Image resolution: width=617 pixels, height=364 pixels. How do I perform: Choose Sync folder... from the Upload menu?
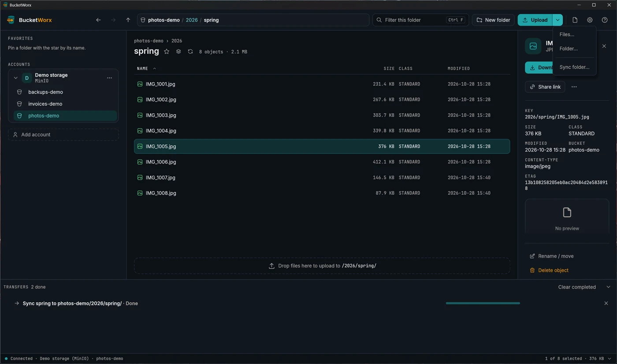(x=574, y=67)
